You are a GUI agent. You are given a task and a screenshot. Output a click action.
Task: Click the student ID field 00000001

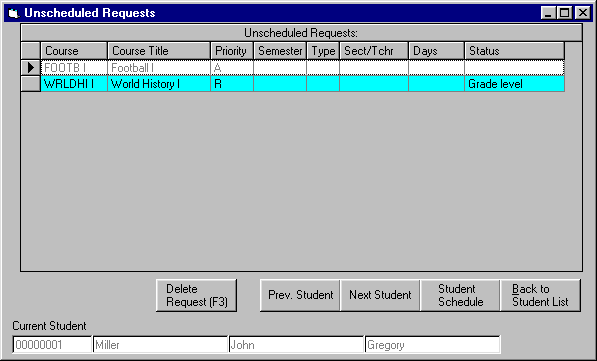tap(52, 345)
